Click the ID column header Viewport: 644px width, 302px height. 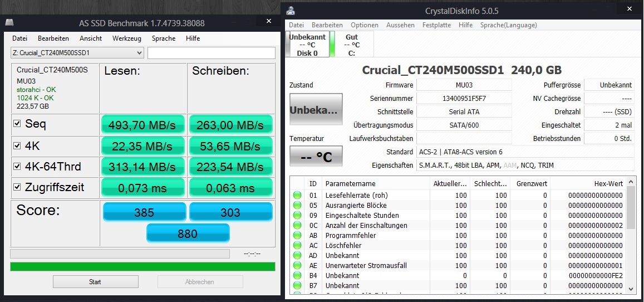[x=313, y=184]
